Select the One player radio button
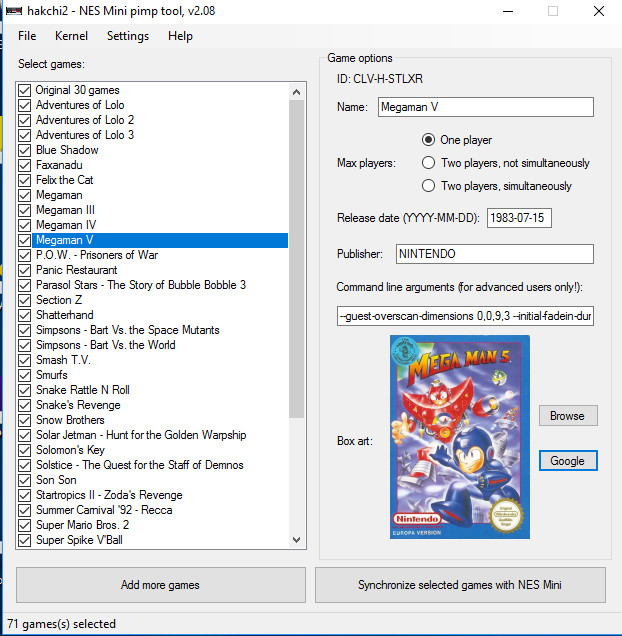 pos(429,140)
